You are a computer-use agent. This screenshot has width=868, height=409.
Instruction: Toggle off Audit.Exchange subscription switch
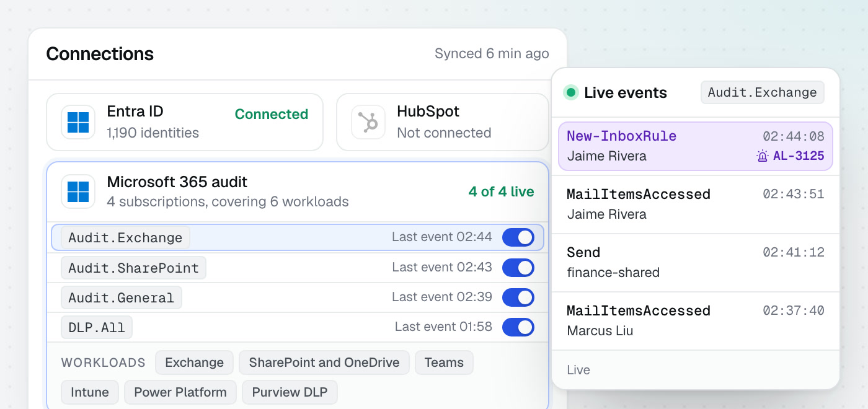(518, 237)
